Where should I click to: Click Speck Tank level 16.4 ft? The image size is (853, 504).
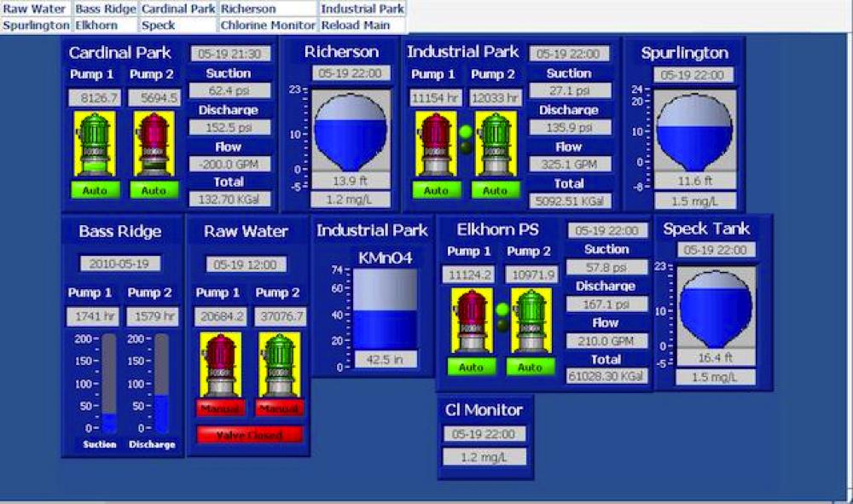pos(716,357)
